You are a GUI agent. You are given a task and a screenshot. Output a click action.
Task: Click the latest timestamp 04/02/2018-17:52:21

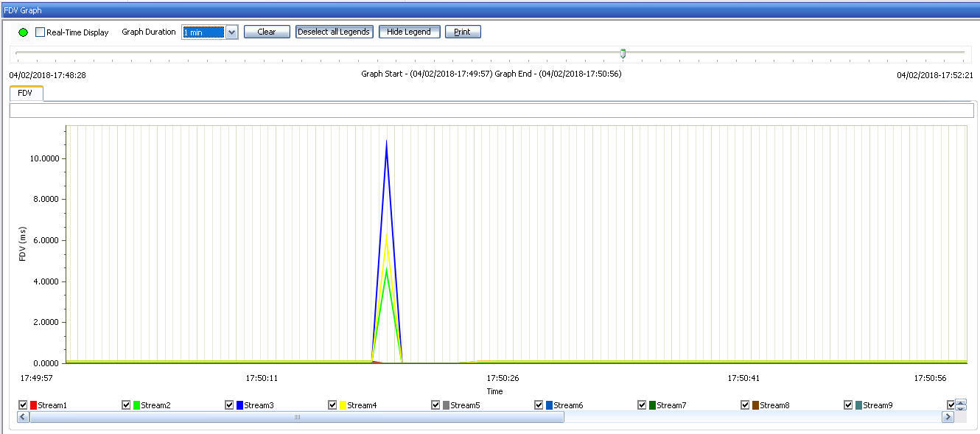pyautogui.click(x=935, y=75)
